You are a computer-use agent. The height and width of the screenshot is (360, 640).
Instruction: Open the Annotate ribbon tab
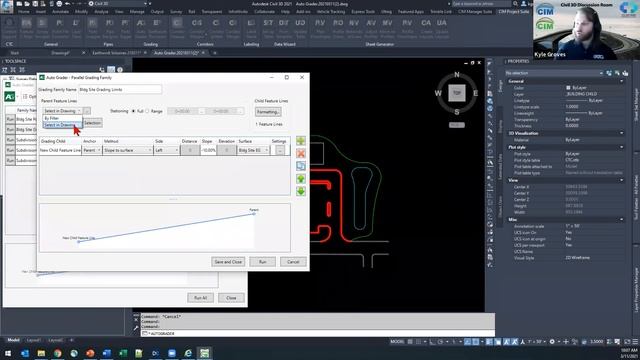click(x=60, y=12)
